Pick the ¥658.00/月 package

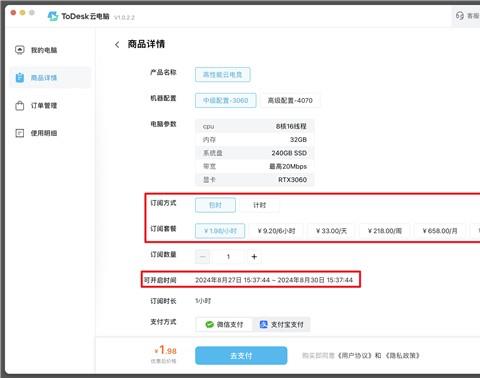tap(440, 231)
